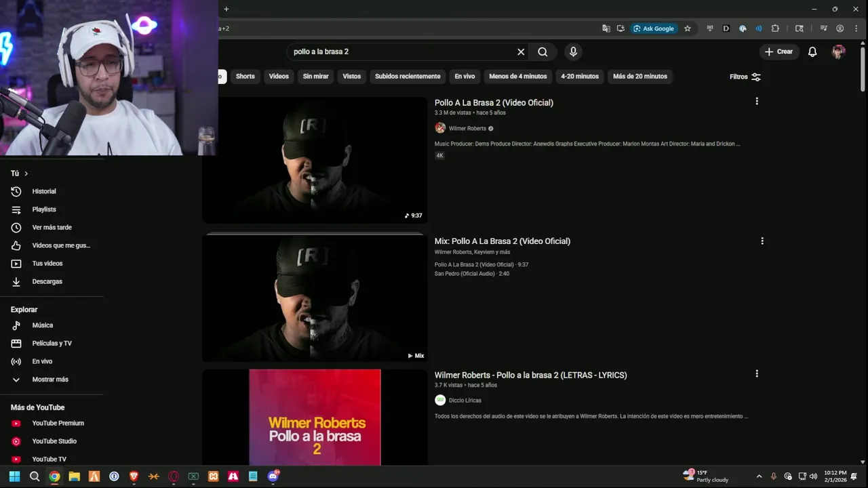The image size is (868, 488).
Task: Open File Explorer from the taskbar
Action: [x=75, y=476]
